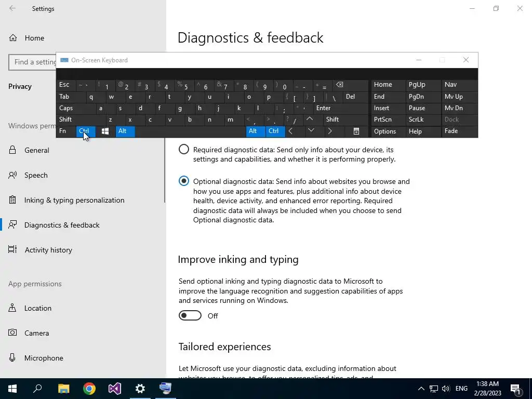Click the Home icon in Settings sidebar
This screenshot has width=532, height=399.
pos(13,37)
